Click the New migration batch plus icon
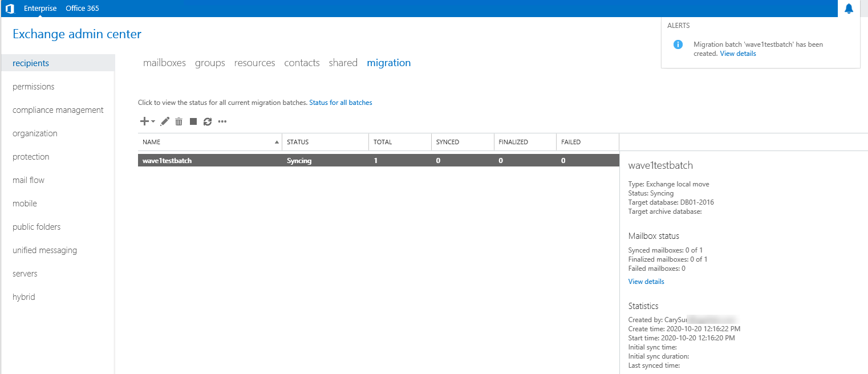The height and width of the screenshot is (374, 868). pos(144,121)
